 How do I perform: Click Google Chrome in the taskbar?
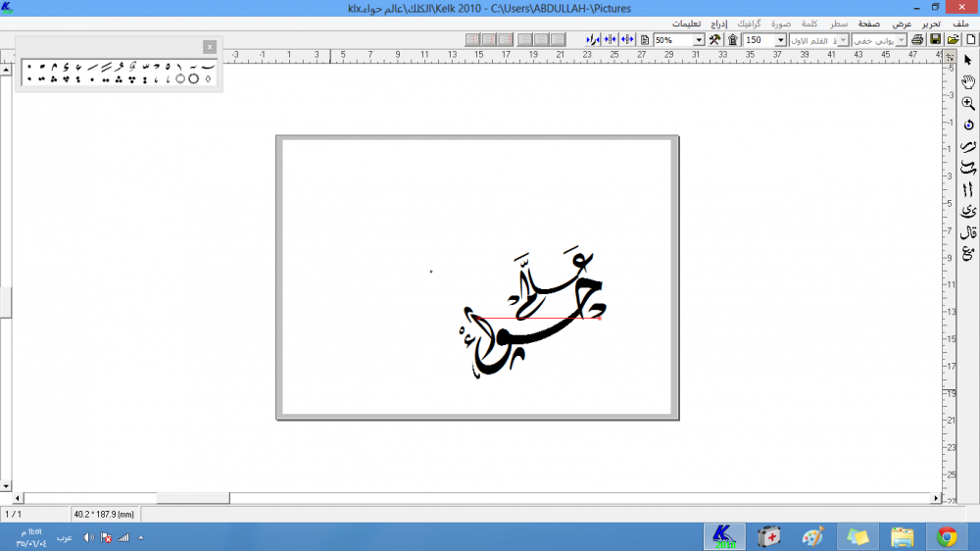(946, 536)
